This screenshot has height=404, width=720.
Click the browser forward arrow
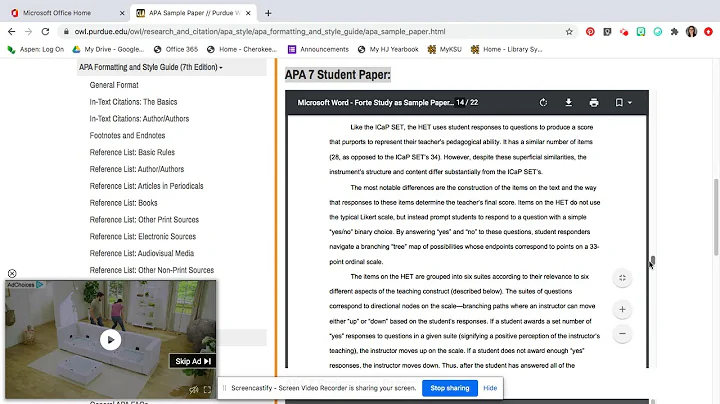click(x=28, y=32)
